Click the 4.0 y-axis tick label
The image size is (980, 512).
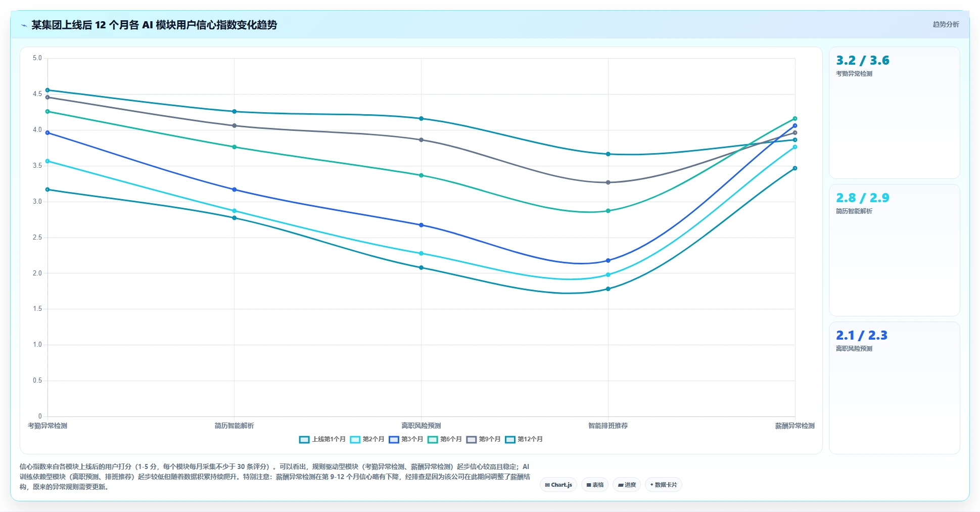coord(37,130)
